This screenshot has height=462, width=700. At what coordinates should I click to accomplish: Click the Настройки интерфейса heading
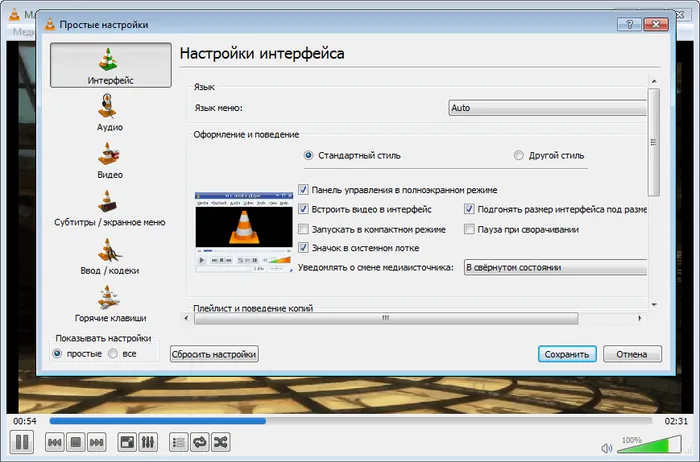[262, 54]
